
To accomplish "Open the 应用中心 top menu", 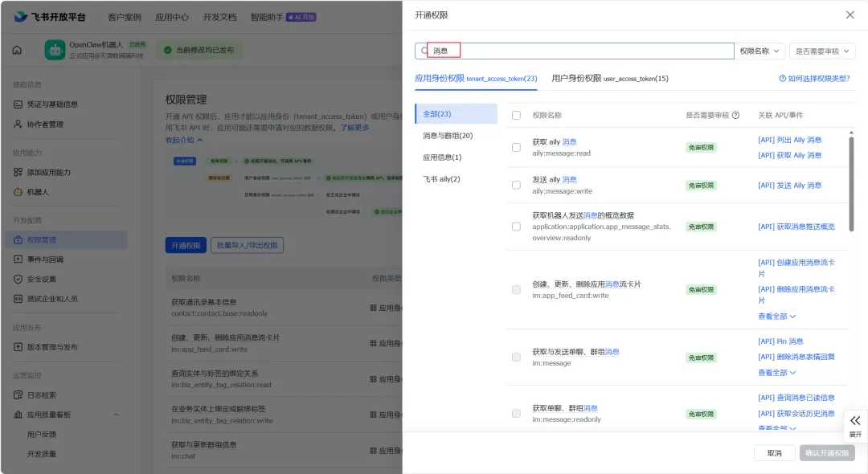I will coord(172,17).
